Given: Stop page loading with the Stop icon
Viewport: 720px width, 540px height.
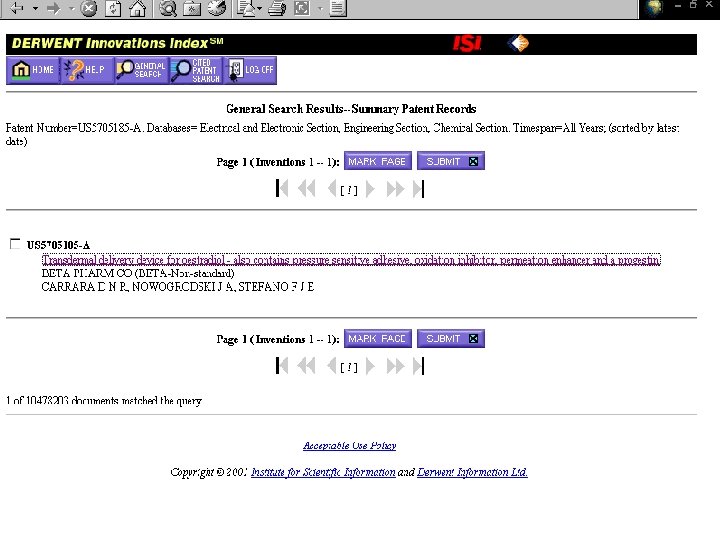Looking at the screenshot, I should pyautogui.click(x=89, y=8).
